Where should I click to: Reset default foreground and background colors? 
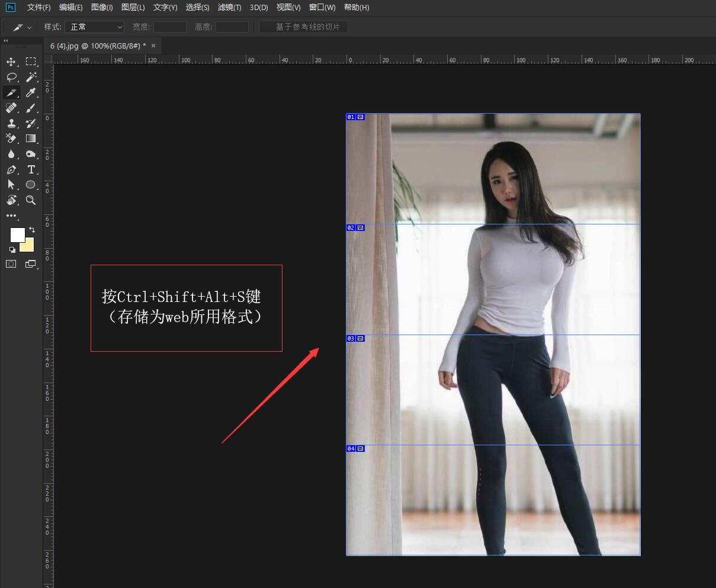click(x=12, y=250)
